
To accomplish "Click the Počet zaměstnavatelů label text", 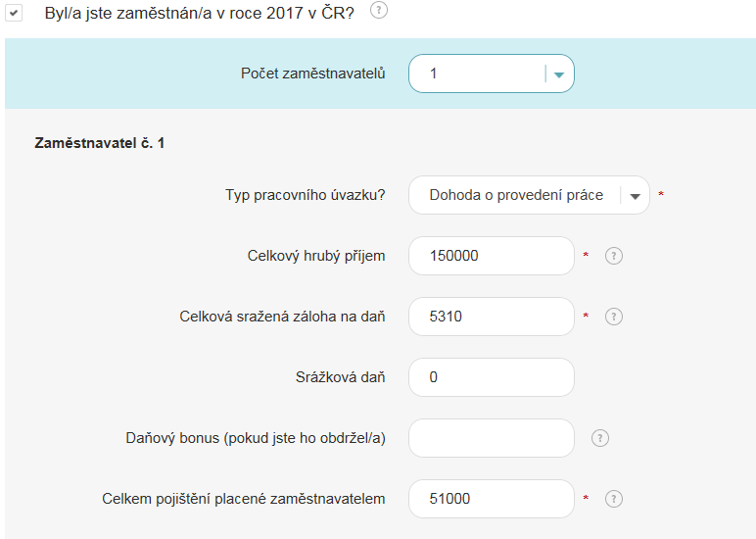I will coord(312,73).
